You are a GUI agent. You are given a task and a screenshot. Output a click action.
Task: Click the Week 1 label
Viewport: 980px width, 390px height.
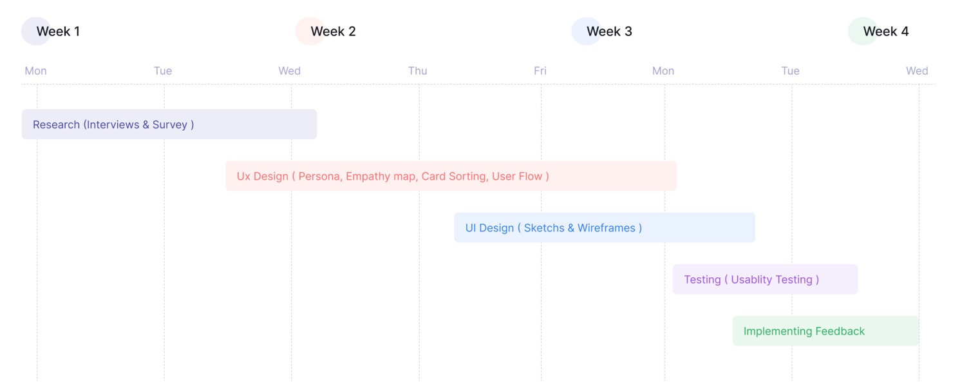58,31
